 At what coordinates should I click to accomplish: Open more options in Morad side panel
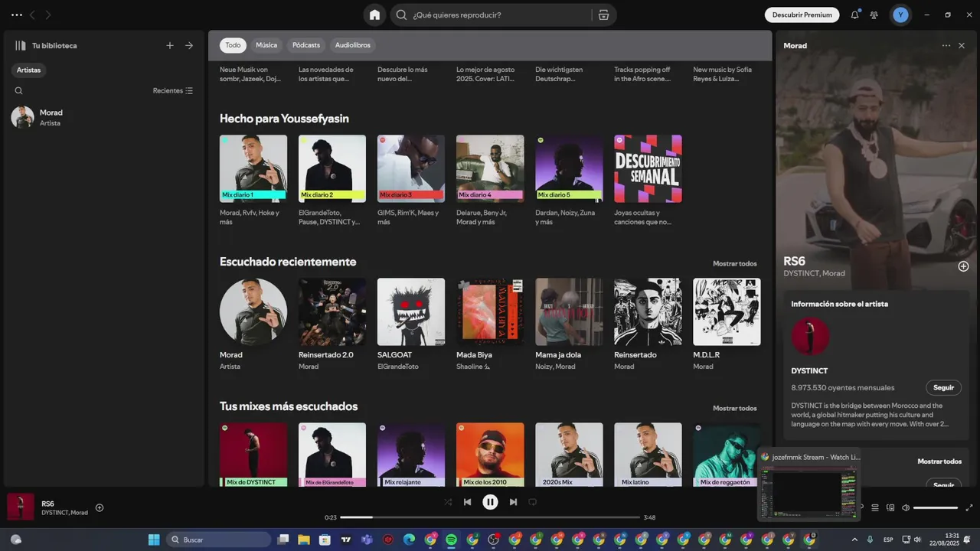pyautogui.click(x=946, y=46)
